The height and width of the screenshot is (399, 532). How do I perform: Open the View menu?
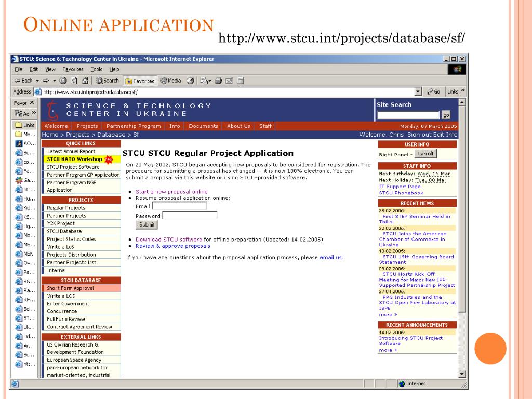point(50,69)
